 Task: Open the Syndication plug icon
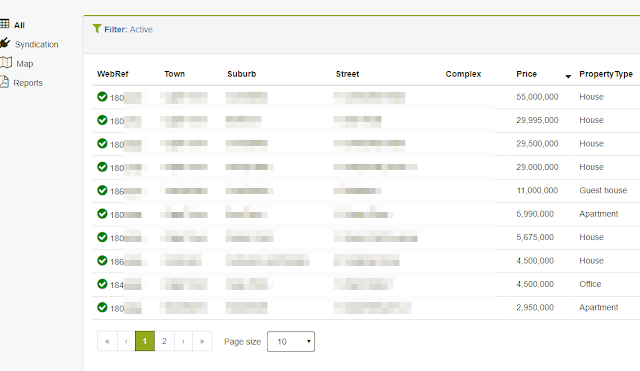tap(4, 42)
